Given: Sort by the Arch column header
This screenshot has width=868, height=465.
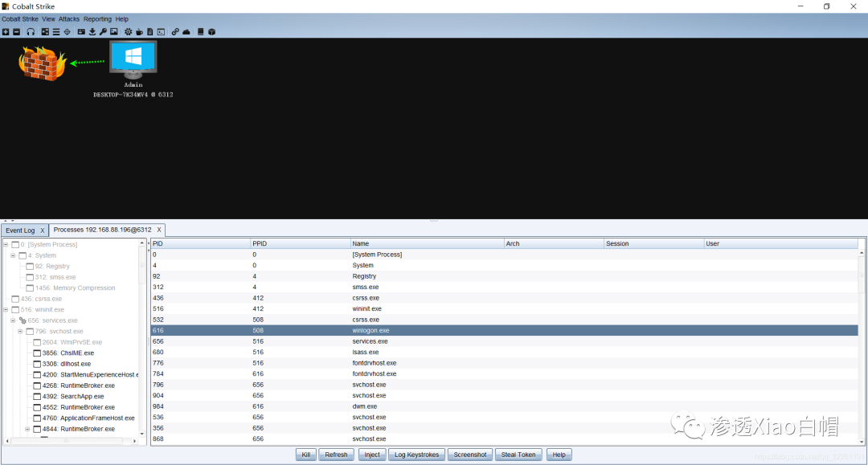Looking at the screenshot, I should coord(554,244).
